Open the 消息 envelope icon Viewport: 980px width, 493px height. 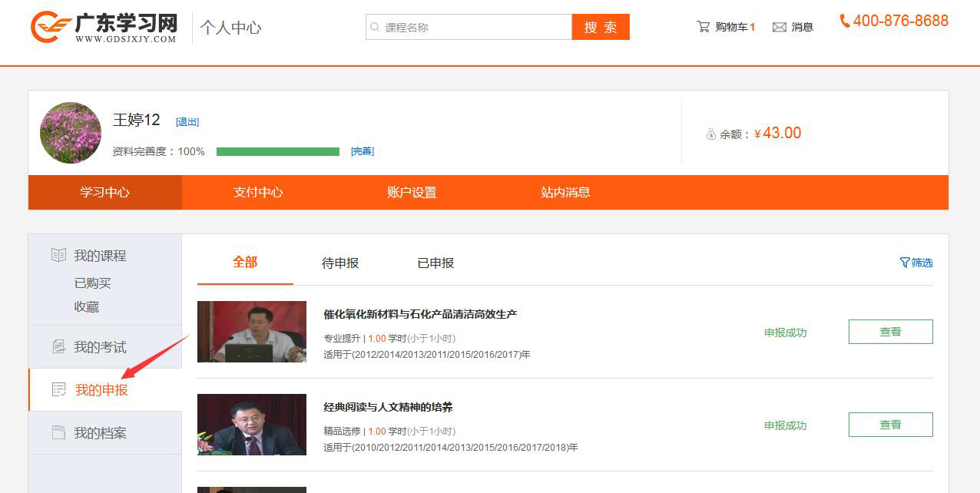click(x=779, y=27)
